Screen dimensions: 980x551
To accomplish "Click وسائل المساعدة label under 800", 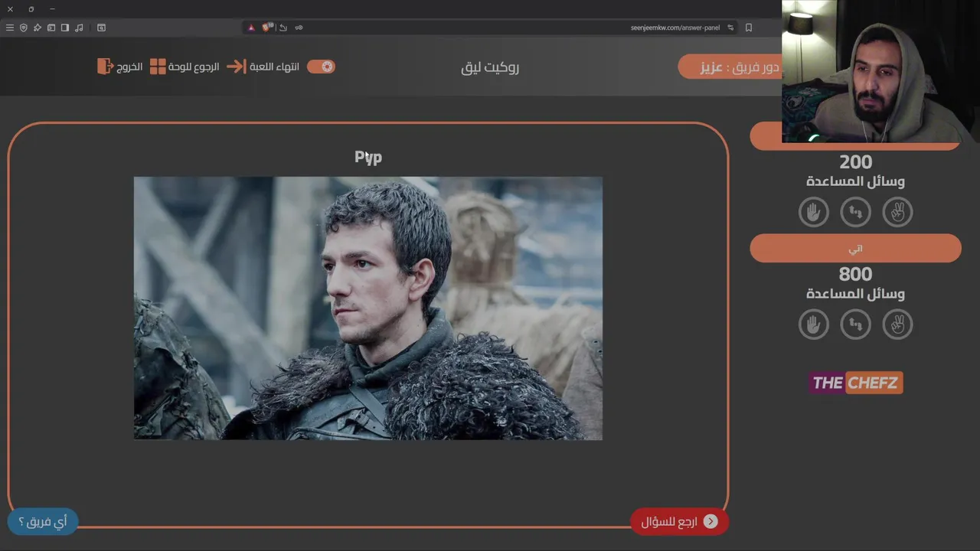I will (x=855, y=294).
